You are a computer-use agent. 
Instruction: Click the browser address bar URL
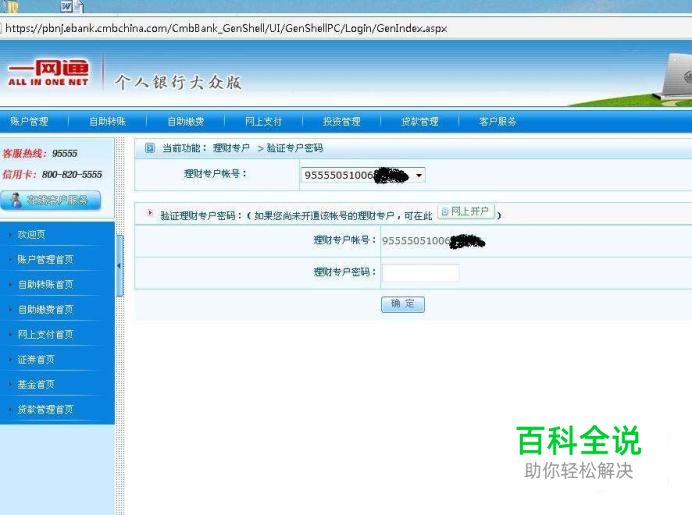[226, 28]
